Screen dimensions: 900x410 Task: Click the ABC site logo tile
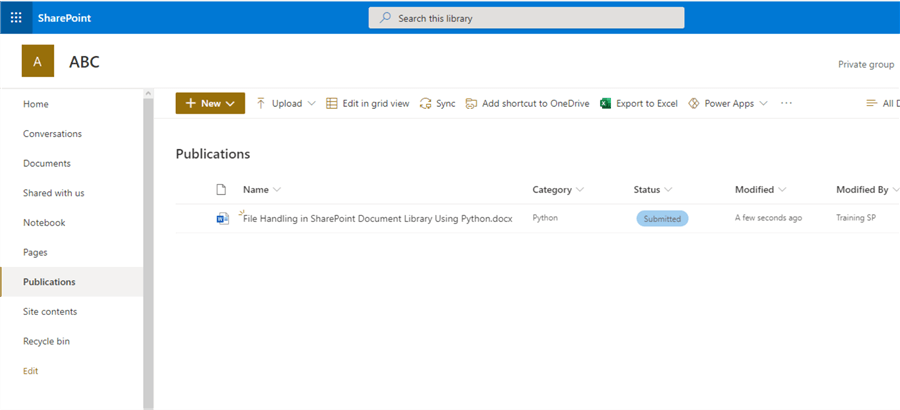click(x=37, y=62)
